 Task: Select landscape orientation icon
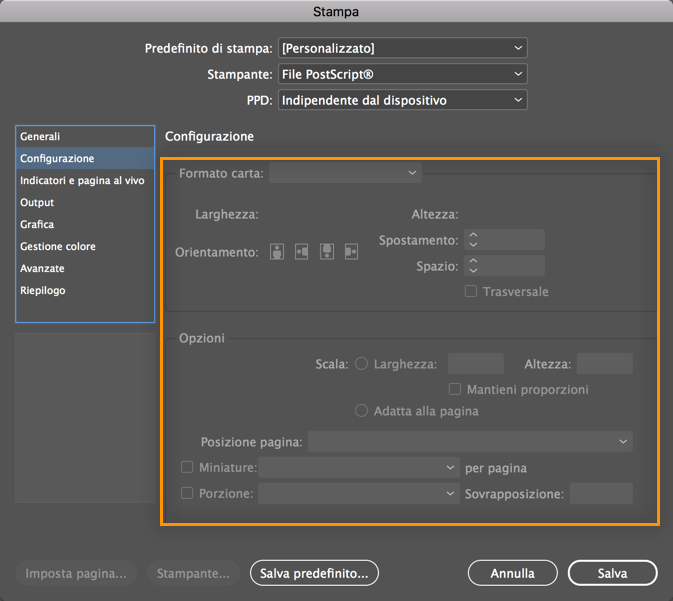tap(302, 252)
